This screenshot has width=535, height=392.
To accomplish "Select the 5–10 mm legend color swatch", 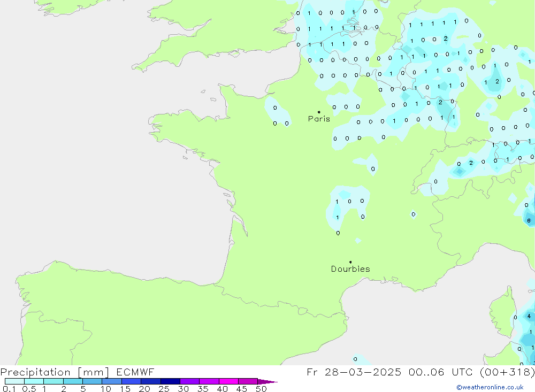I will [x=92, y=381].
